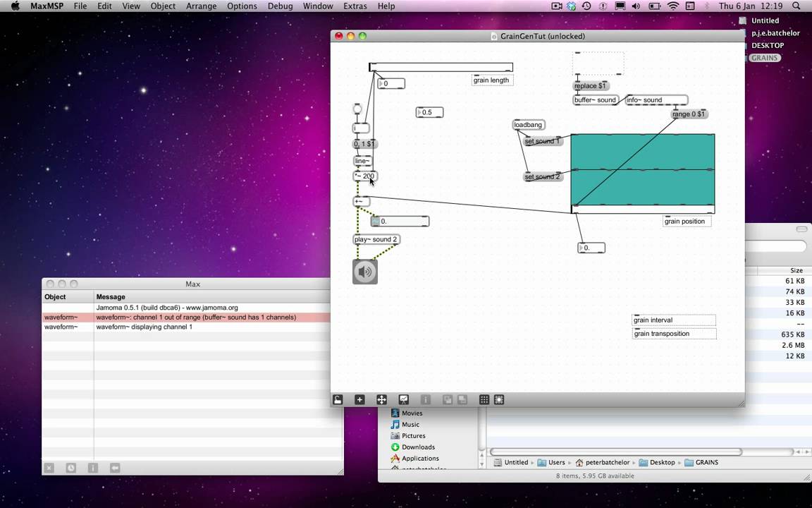Toggle presentation mode icon in patcher toolbar
This screenshot has width=812, height=508.
click(403, 399)
